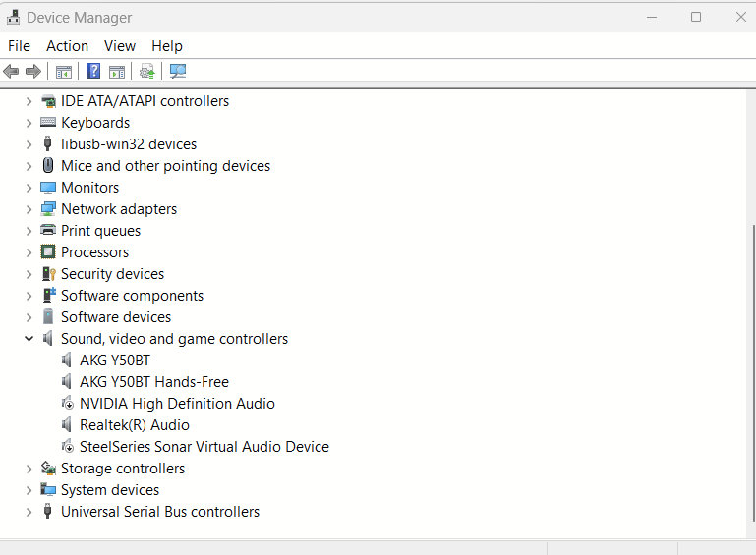Click Show/Hide Action Pane toolbar icon
This screenshot has width=756, height=555.
click(x=117, y=71)
